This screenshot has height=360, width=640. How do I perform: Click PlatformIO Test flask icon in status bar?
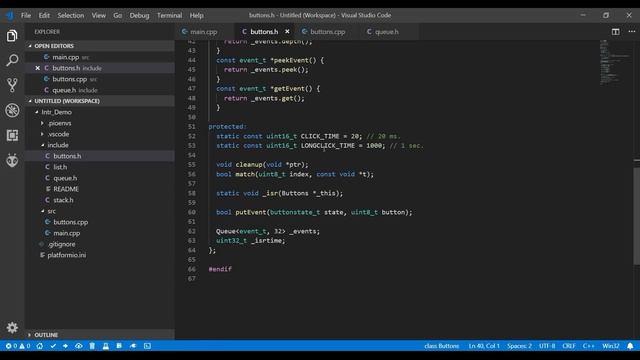point(106,346)
